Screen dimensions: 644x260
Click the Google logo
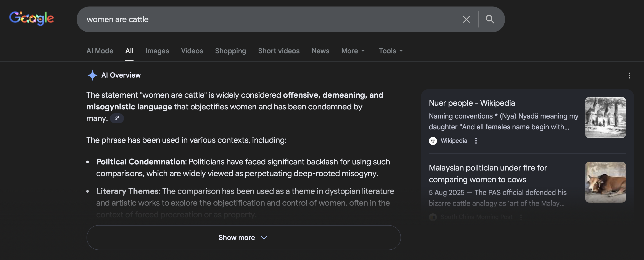pos(32,18)
